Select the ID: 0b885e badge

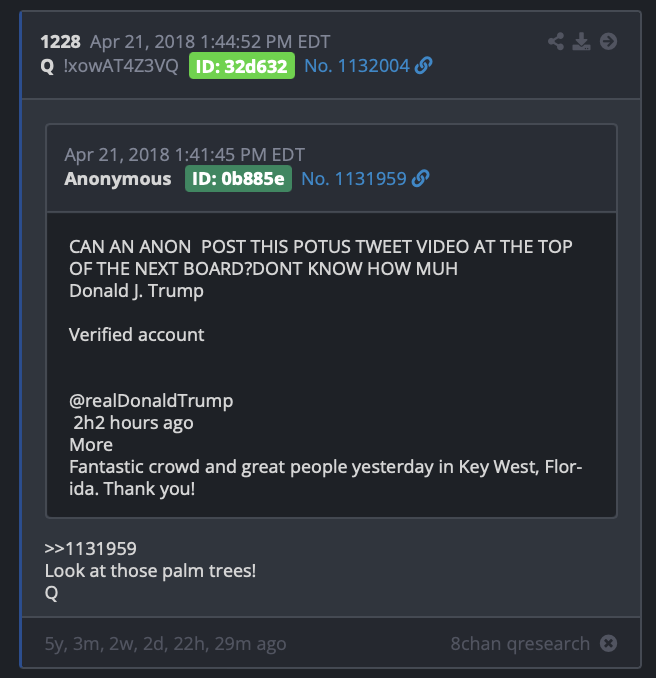tap(238, 179)
